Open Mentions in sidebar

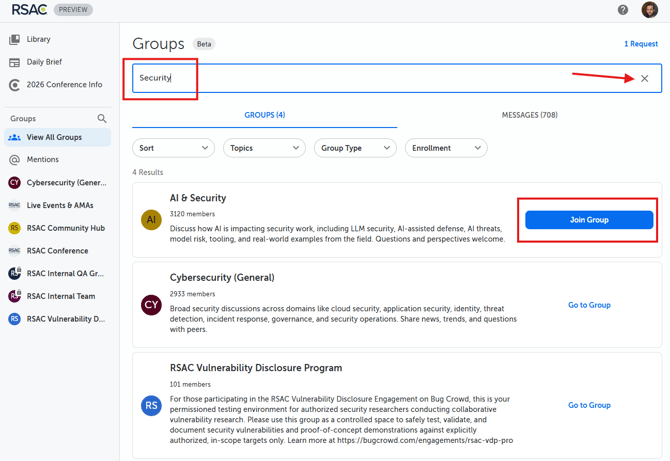coord(42,160)
